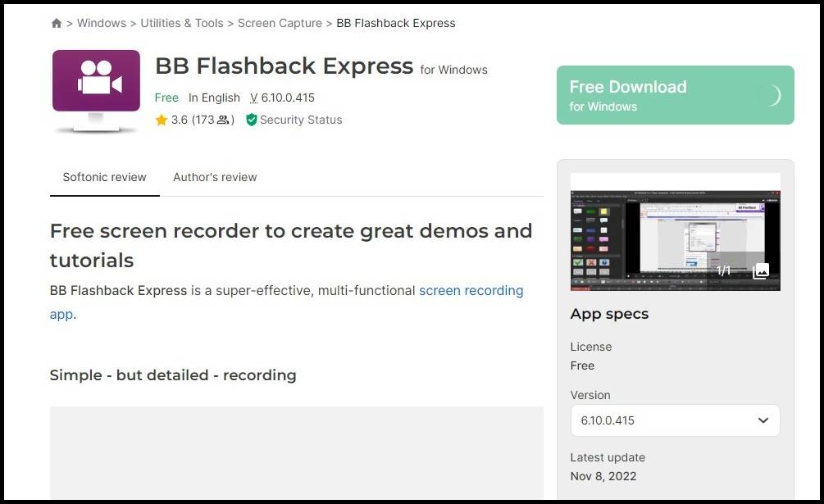Switch to the Softonic review tab
The image size is (824, 504).
point(105,177)
